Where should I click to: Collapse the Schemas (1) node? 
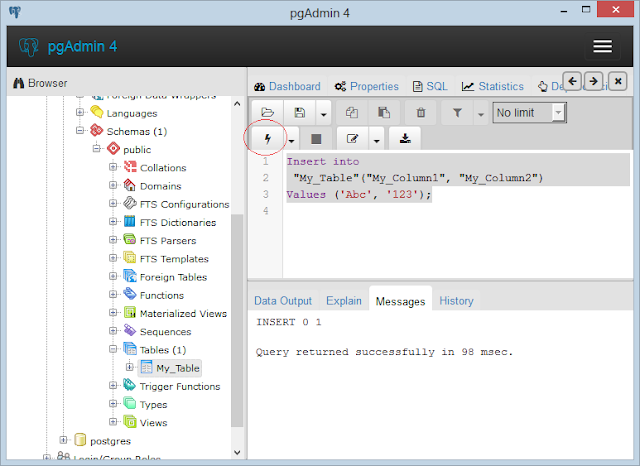click(x=80, y=131)
